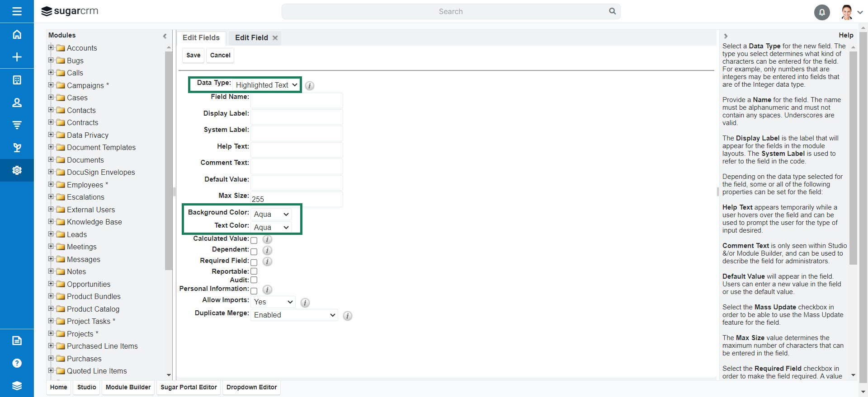Click the plant sidebar icon
Screen dimensions: 868x397
coord(17,148)
